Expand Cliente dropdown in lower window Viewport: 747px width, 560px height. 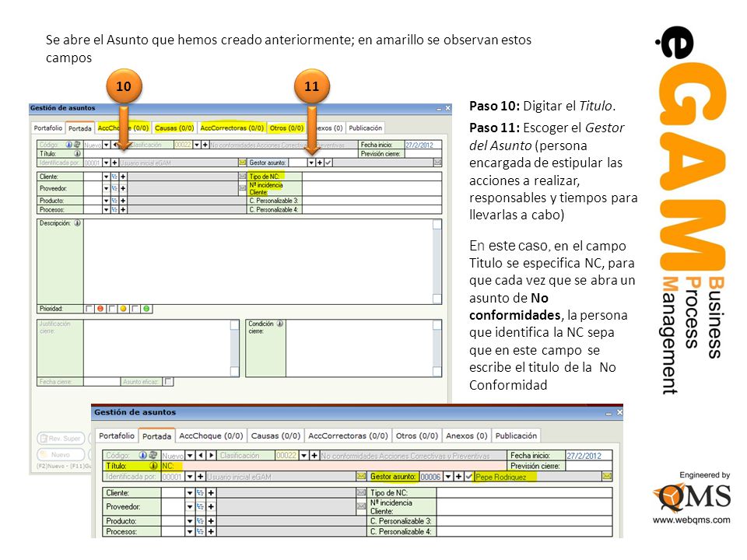(190, 493)
